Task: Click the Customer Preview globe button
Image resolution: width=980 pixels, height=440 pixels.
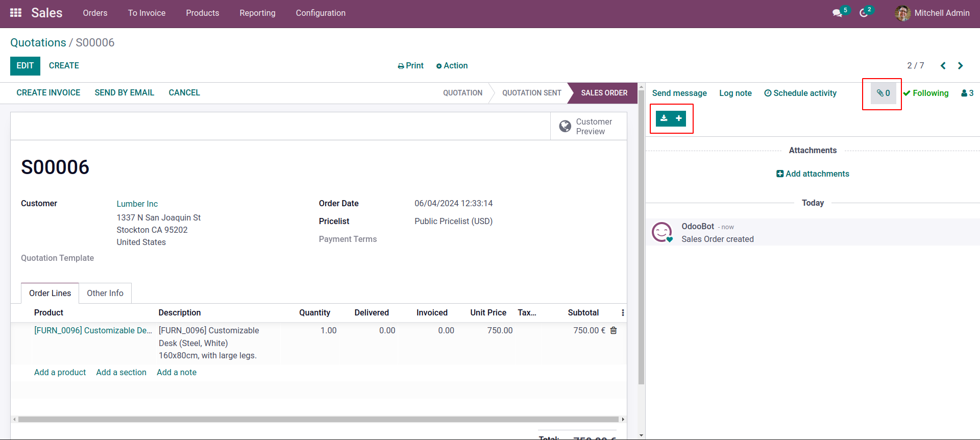Action: pyautogui.click(x=589, y=127)
